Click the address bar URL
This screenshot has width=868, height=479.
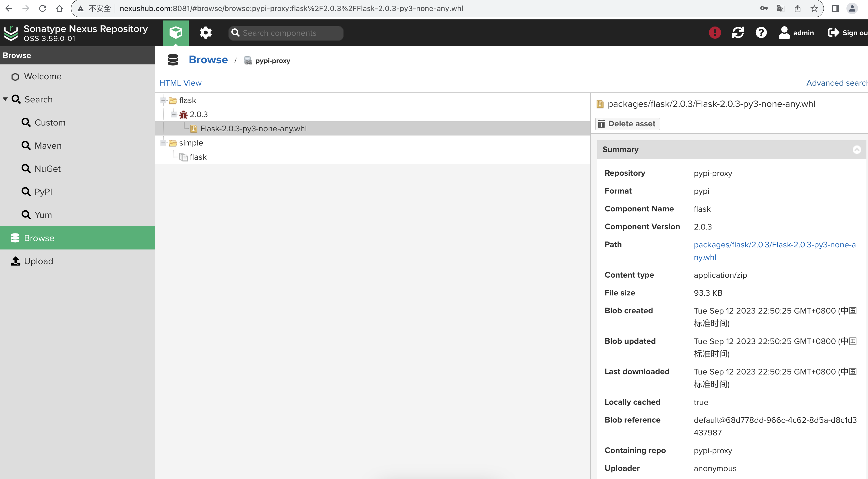[291, 8]
